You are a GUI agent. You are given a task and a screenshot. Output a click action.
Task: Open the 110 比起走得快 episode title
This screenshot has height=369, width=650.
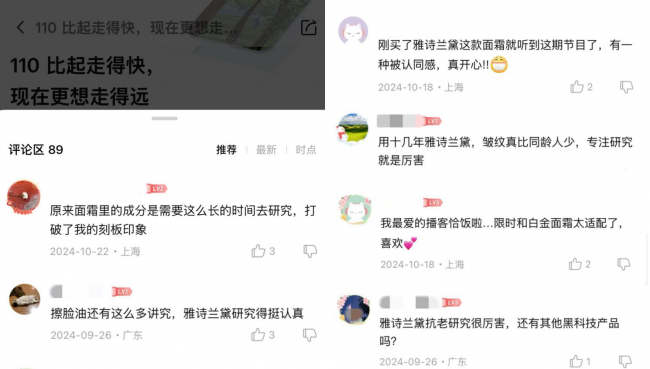[80, 81]
